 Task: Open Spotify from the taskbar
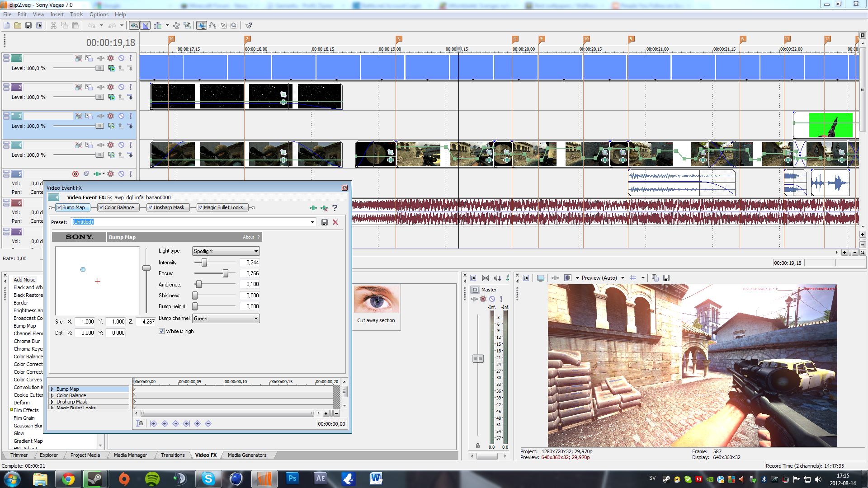coord(152,479)
